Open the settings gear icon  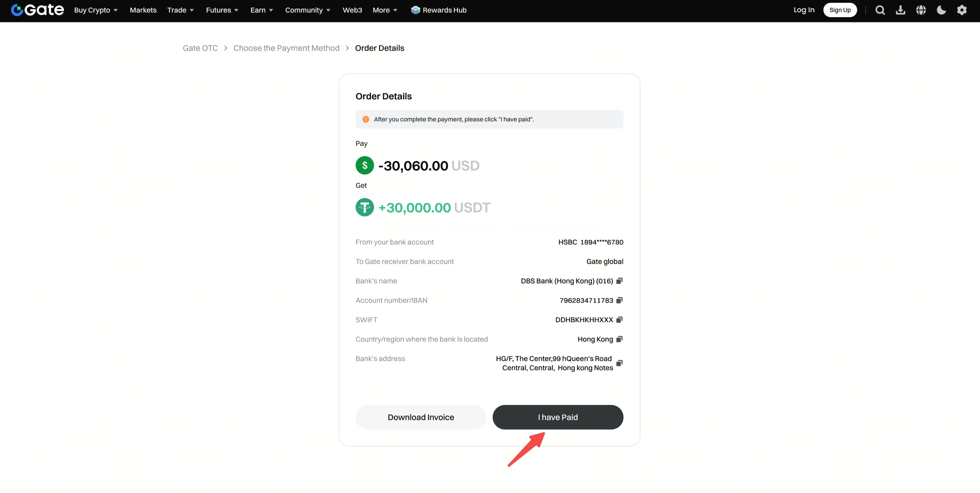(962, 10)
